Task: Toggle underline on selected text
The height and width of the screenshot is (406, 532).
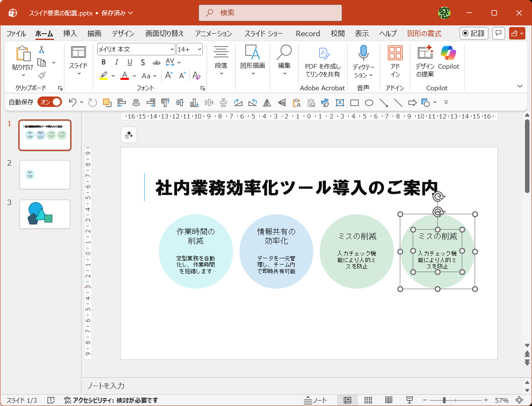Action: 129,62
